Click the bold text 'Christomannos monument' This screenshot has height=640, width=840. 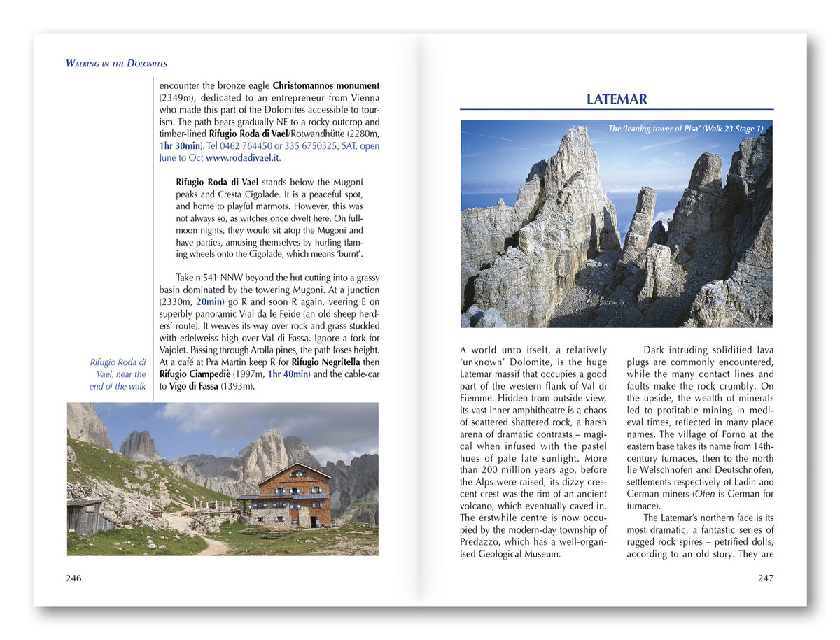326,86
